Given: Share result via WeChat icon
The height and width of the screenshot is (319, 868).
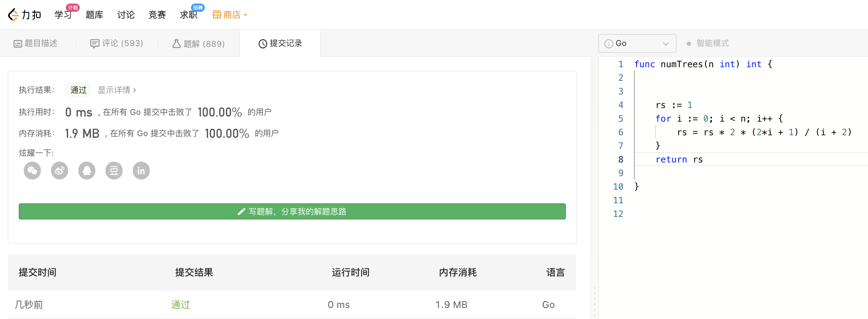Looking at the screenshot, I should click(32, 171).
